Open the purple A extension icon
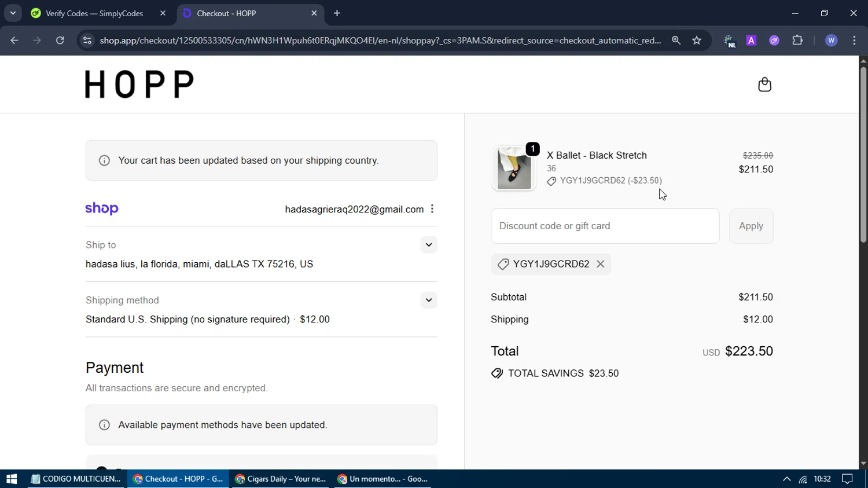 pos(751,41)
